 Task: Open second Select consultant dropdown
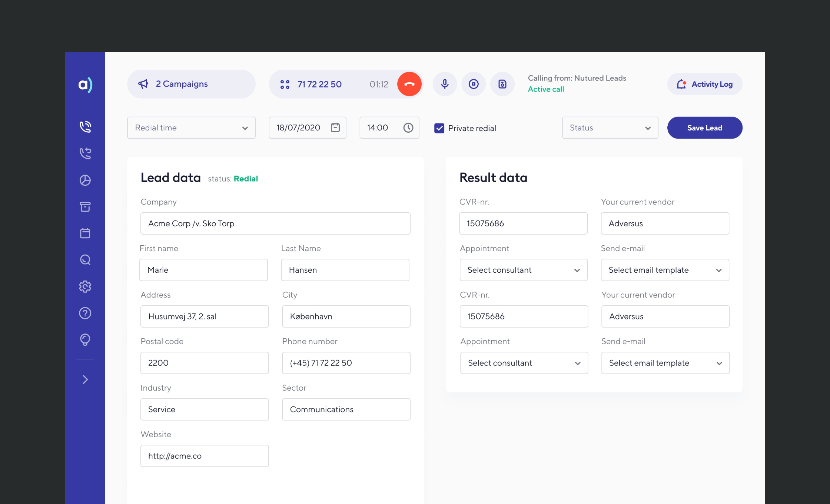click(x=524, y=363)
